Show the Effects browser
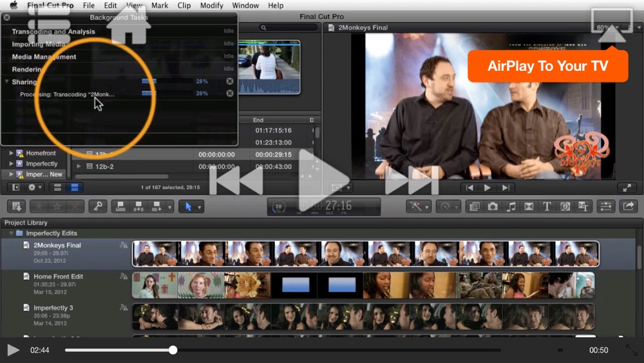 tap(475, 206)
